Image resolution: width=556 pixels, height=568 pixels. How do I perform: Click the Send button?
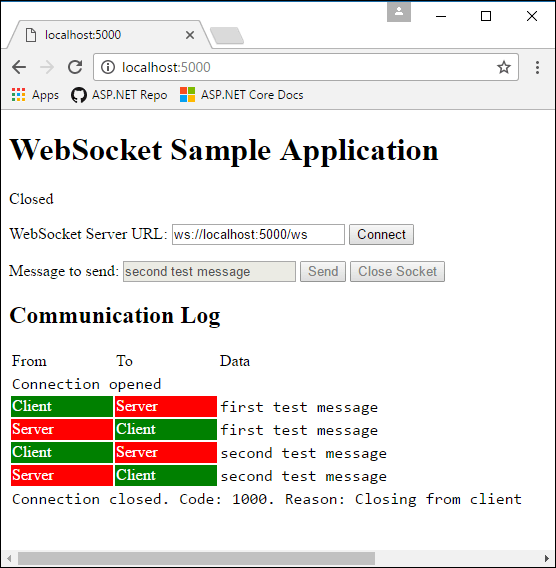click(323, 271)
